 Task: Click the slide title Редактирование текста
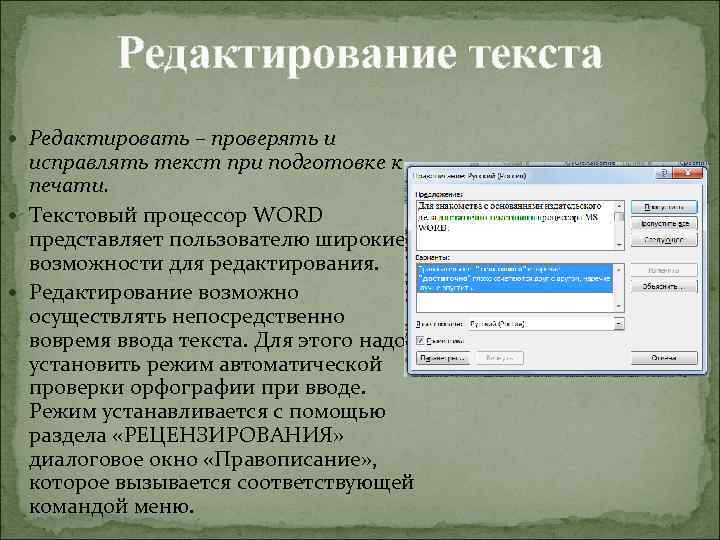click(x=360, y=54)
